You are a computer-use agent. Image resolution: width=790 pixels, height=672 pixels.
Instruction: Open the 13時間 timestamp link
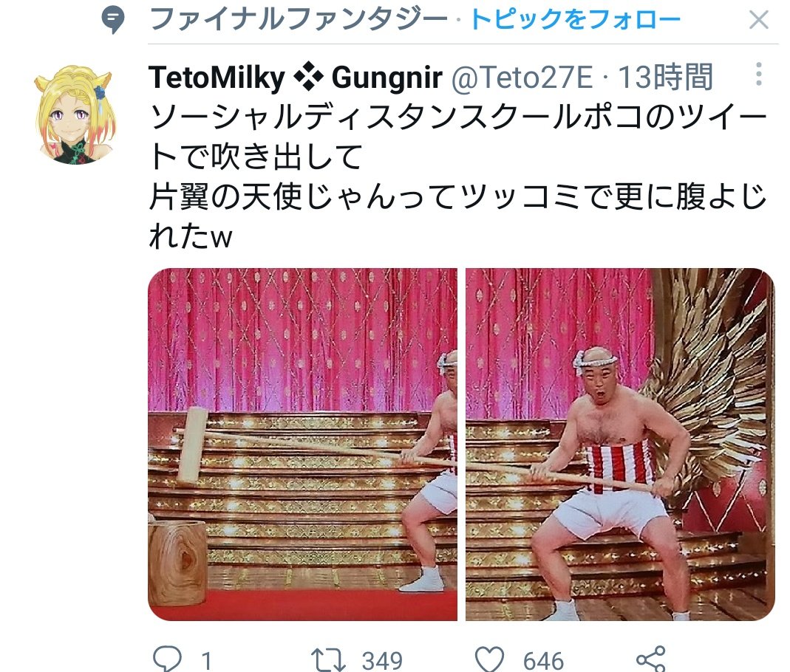pos(665,78)
